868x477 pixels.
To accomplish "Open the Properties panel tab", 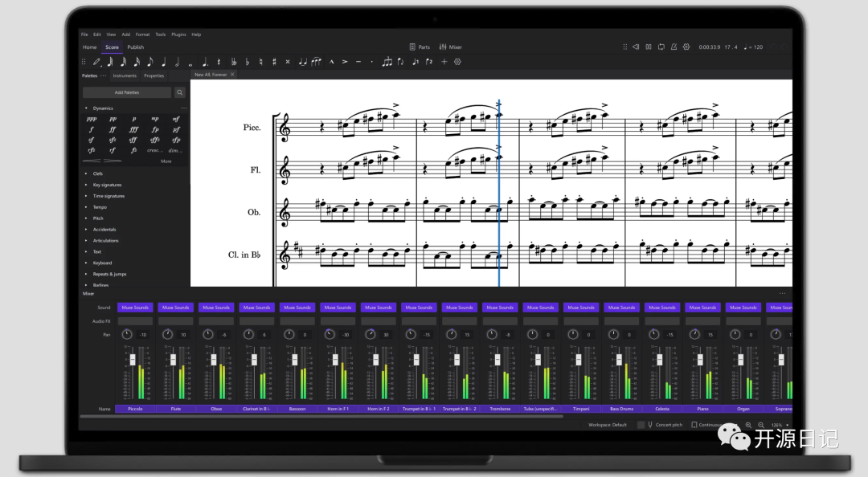I will tap(154, 75).
